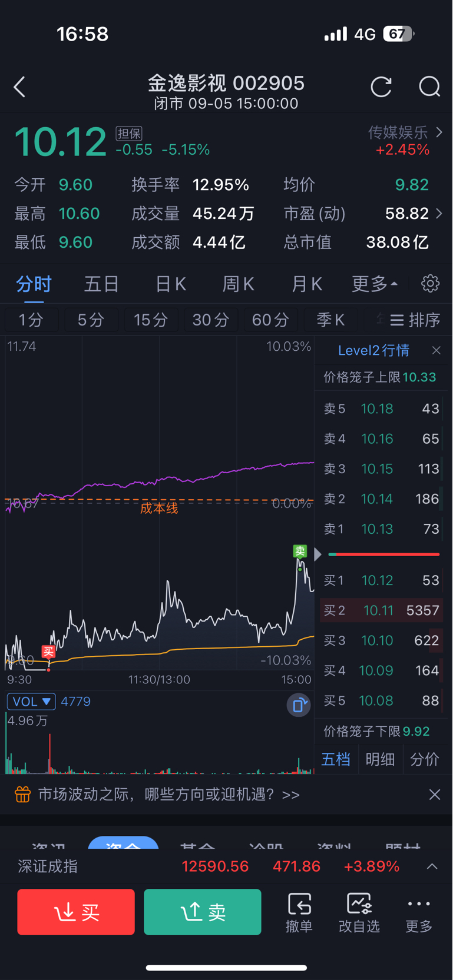Expand 市盈(动) details arrow

439,213
